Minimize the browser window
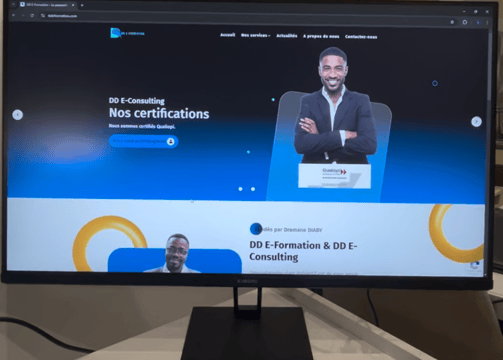Viewport: 503px width, 360px height. 464,11
